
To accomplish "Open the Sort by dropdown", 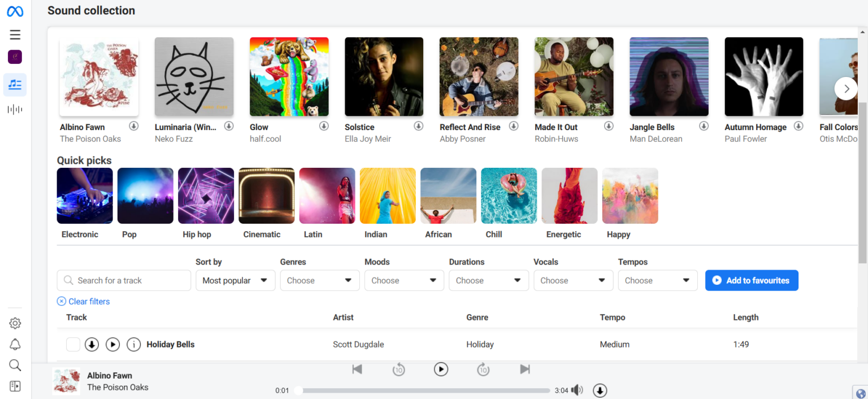I will point(235,280).
